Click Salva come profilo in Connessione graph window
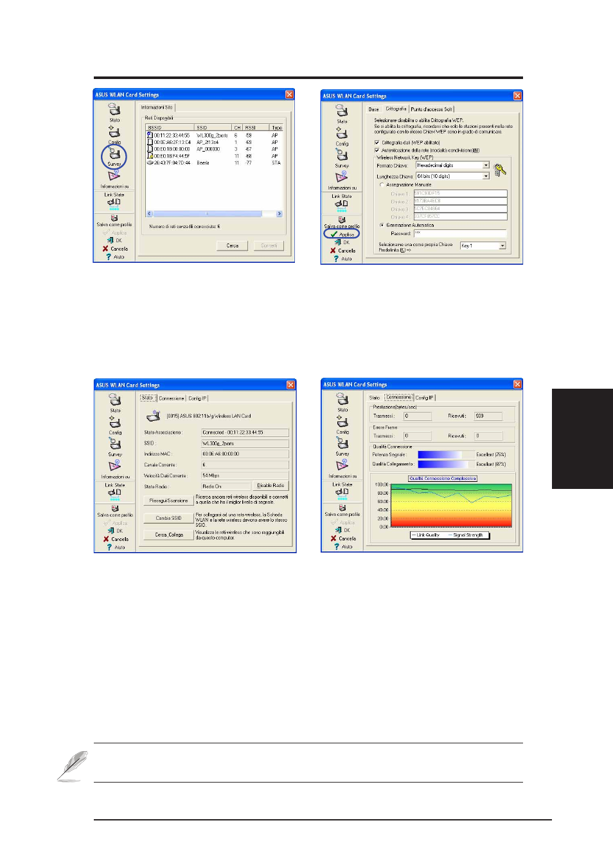The image size is (613, 868). (342, 511)
